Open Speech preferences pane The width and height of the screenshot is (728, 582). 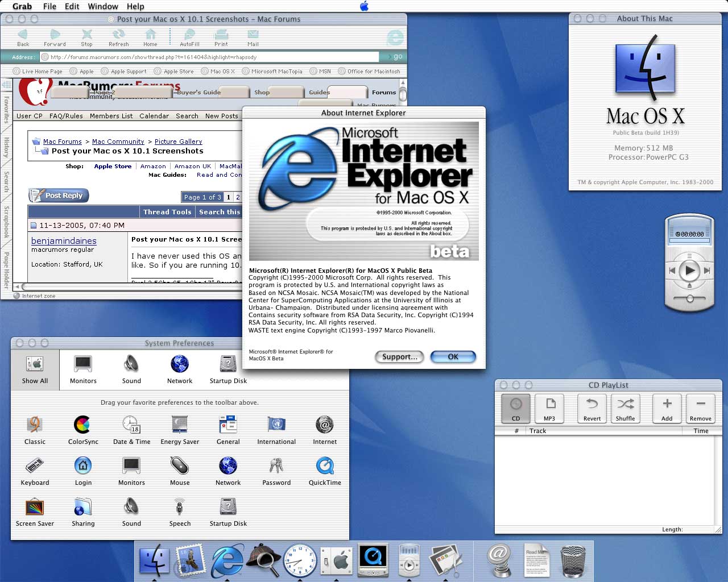point(180,512)
